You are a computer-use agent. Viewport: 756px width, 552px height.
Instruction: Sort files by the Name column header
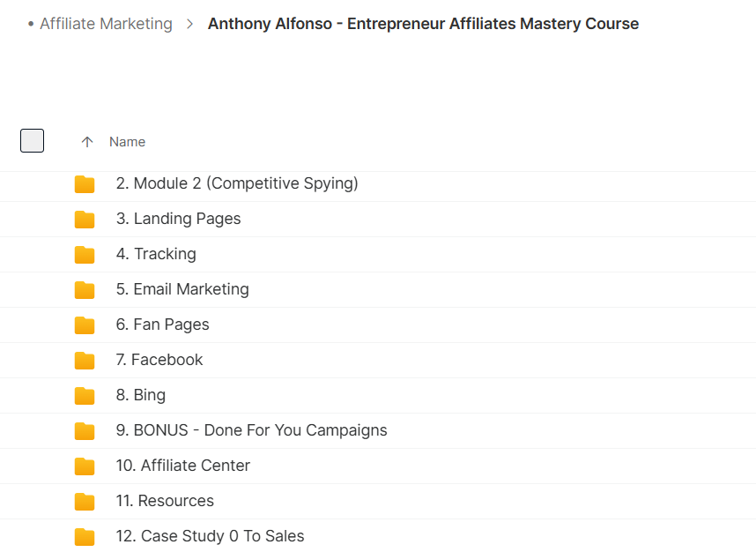pyautogui.click(x=127, y=142)
